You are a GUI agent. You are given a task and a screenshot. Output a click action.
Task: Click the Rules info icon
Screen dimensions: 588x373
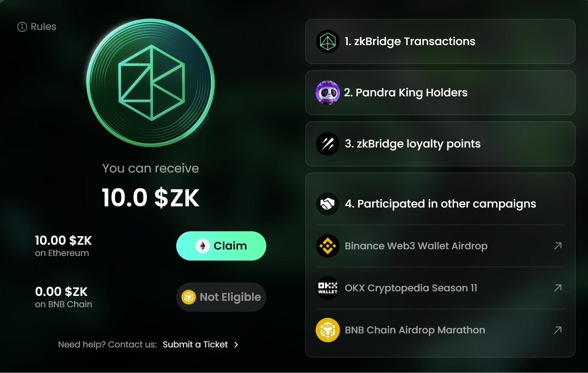22,27
